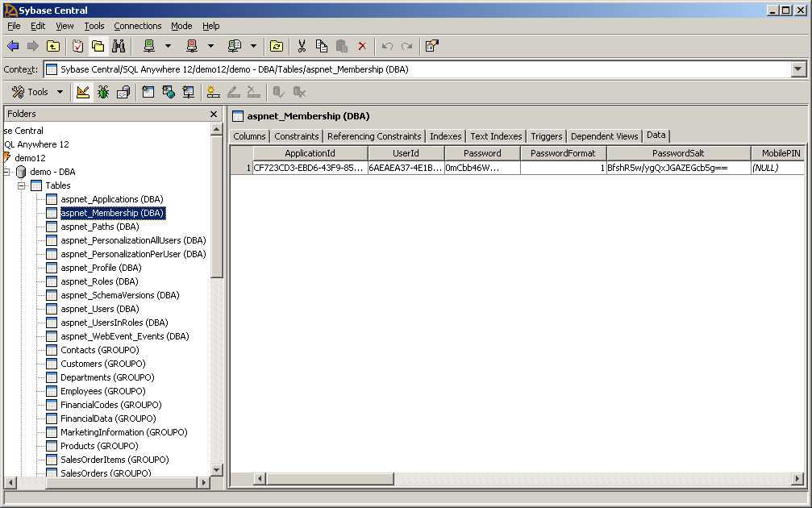Image resolution: width=812 pixels, height=508 pixels.
Task: Open the Properties icon in toolbar
Action: [x=431, y=46]
